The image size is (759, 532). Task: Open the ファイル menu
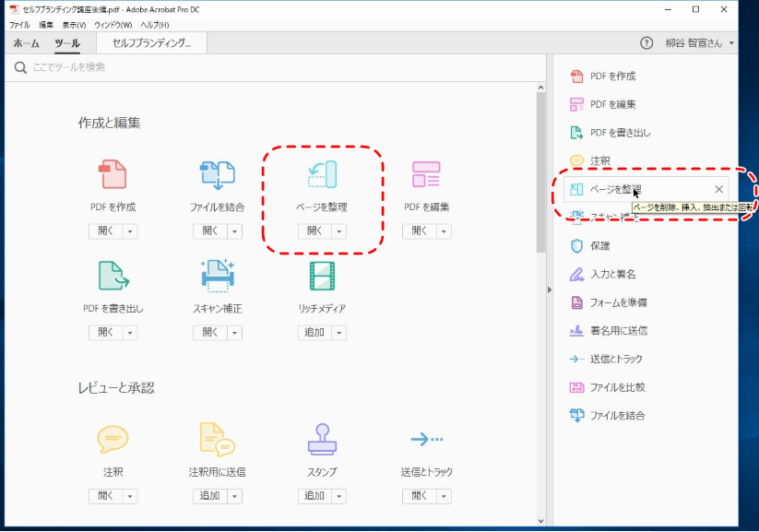point(19,25)
